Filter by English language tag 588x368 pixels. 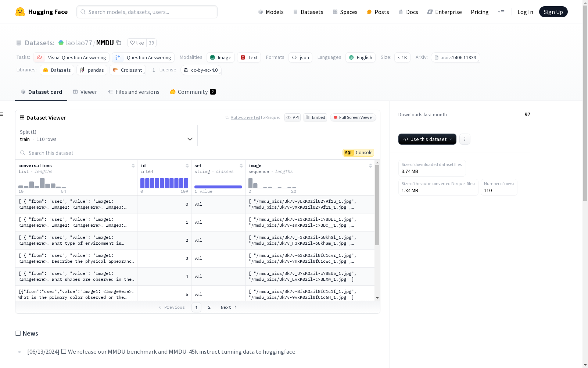pyautogui.click(x=360, y=57)
